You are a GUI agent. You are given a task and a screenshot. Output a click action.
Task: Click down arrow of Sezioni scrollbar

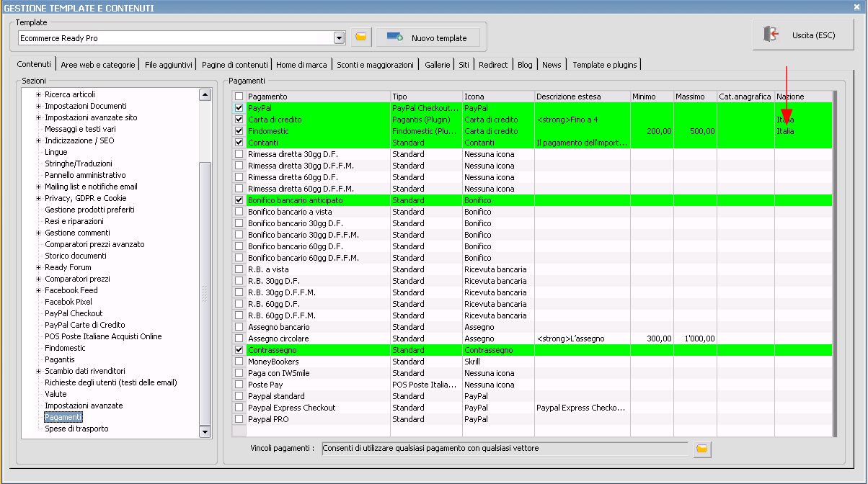tap(205, 431)
